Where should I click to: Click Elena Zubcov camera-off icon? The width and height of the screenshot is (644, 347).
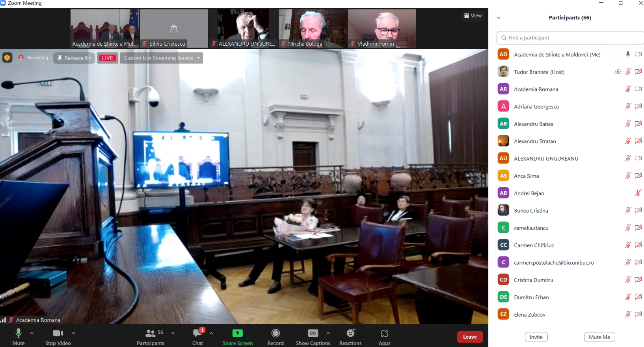[638, 314]
